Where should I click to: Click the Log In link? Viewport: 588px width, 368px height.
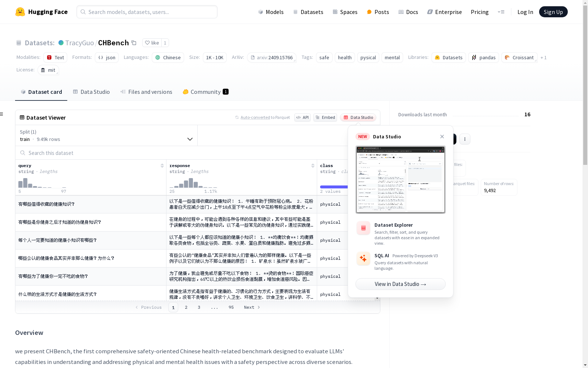click(525, 12)
